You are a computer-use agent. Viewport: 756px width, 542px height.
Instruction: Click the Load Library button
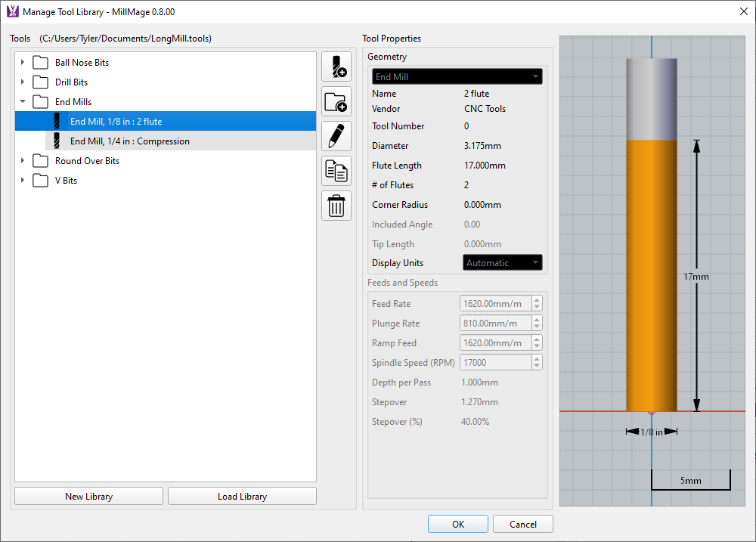[242, 497]
